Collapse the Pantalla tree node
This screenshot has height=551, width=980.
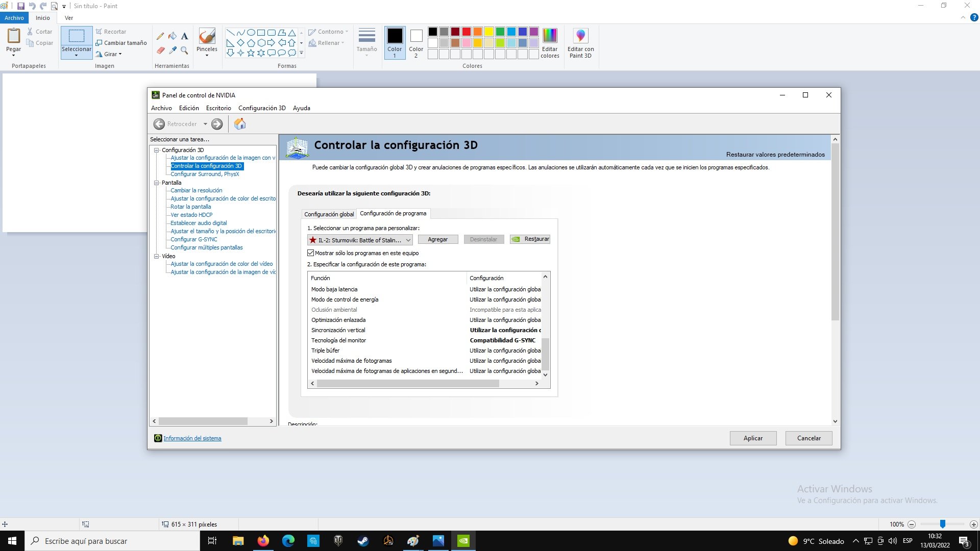click(x=157, y=183)
